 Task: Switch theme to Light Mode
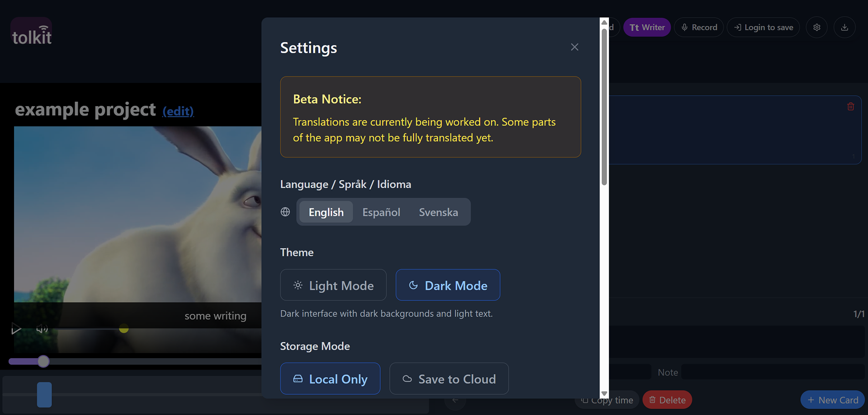(333, 285)
